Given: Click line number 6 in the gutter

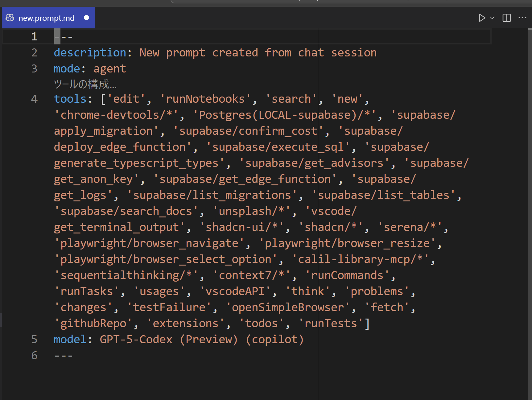Looking at the screenshot, I should tap(34, 356).
